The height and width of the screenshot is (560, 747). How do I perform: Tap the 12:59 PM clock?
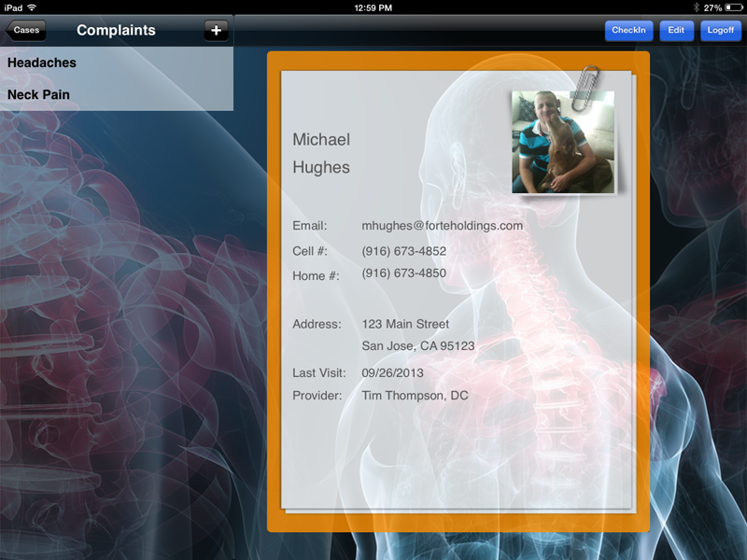pos(373,8)
